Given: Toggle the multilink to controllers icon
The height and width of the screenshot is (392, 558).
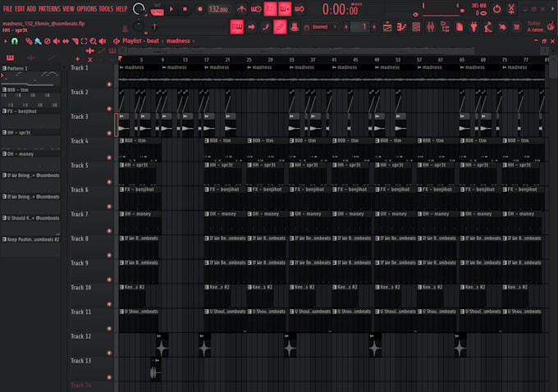Looking at the screenshot, I should tap(280, 27).
